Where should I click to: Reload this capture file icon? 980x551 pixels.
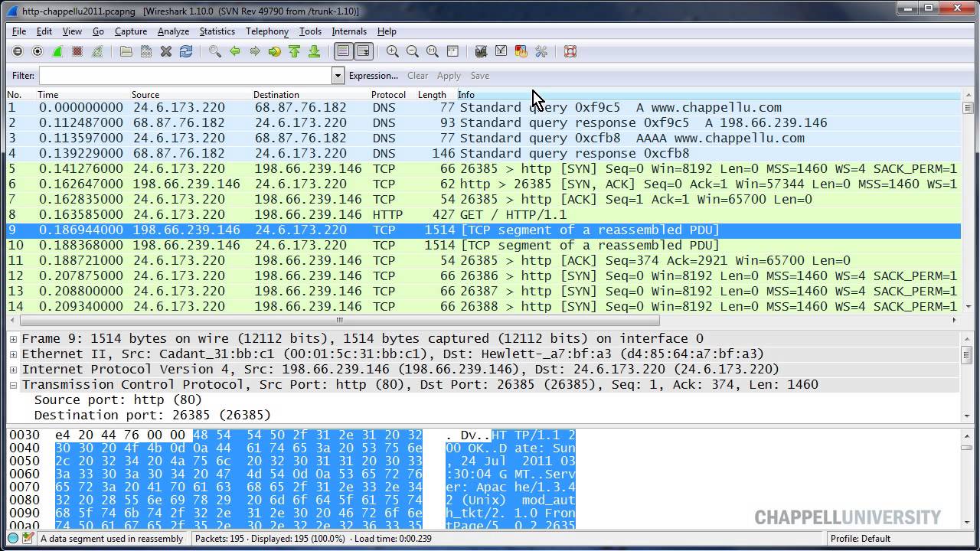186,51
